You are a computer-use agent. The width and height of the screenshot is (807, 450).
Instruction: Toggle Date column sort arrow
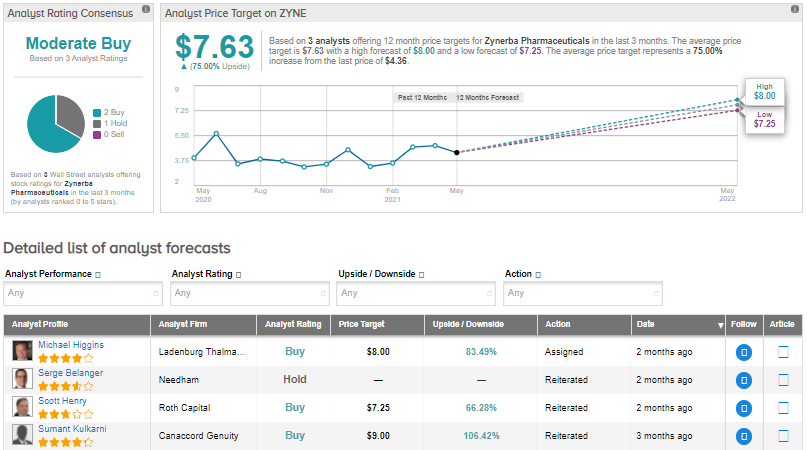[720, 325]
